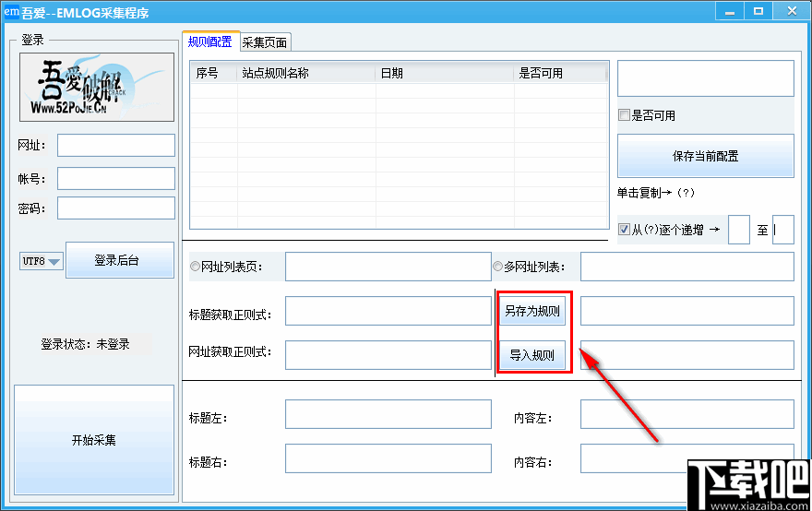Click the 日期 column header
This screenshot has height=511, width=812.
click(x=445, y=73)
